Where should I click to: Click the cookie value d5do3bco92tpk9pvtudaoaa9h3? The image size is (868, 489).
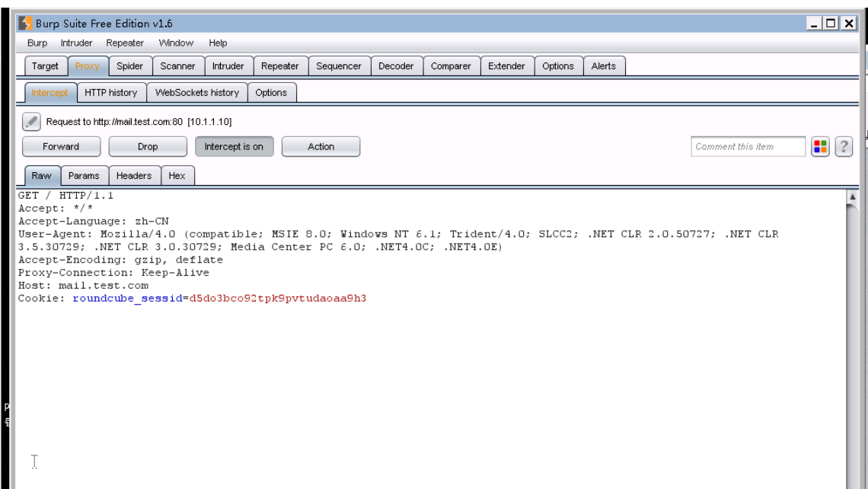(x=278, y=299)
